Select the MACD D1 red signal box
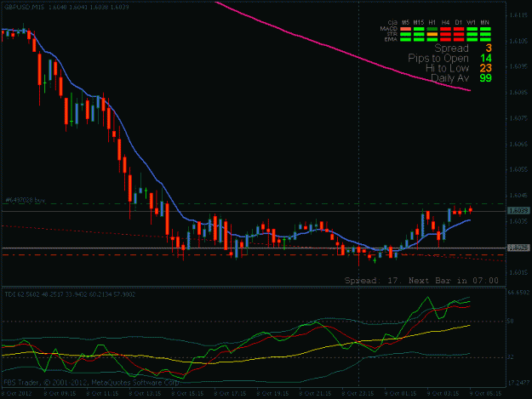This screenshot has height=399, width=532. coord(459,29)
